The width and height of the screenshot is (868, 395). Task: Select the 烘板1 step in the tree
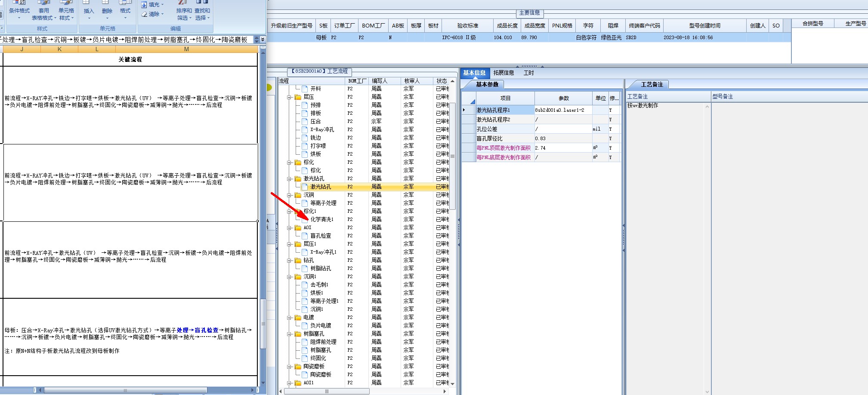[317, 293]
